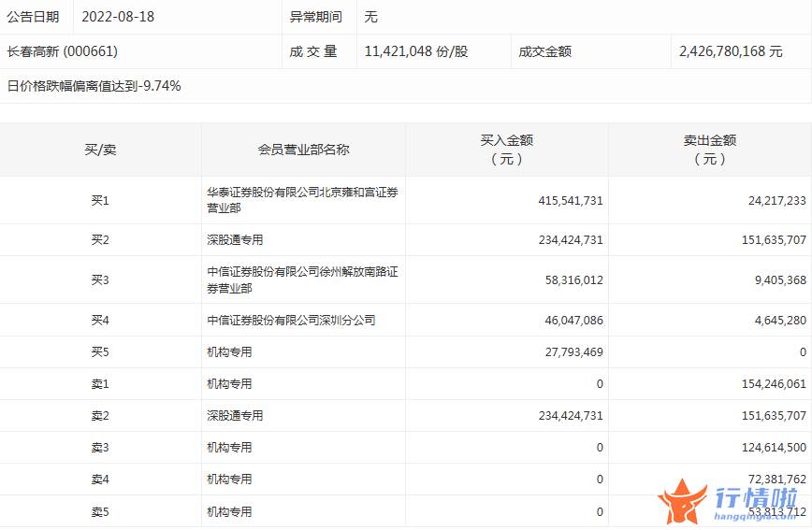Click 机构专用 in the 买5 row
Screen dimensions: 812x530
[229, 352]
